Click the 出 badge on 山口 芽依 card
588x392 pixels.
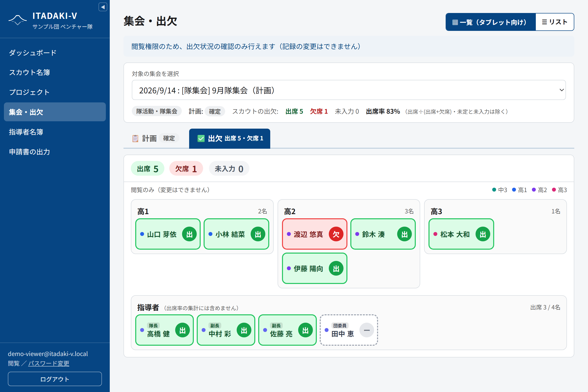click(189, 234)
